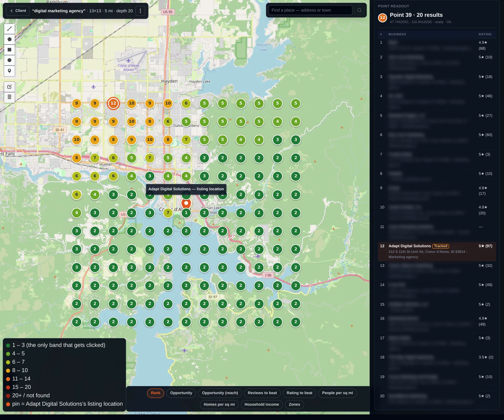Click the point coordinates 47.7442052, -116.8418295
The height and width of the screenshot is (420, 504).
pyautogui.click(x=411, y=22)
